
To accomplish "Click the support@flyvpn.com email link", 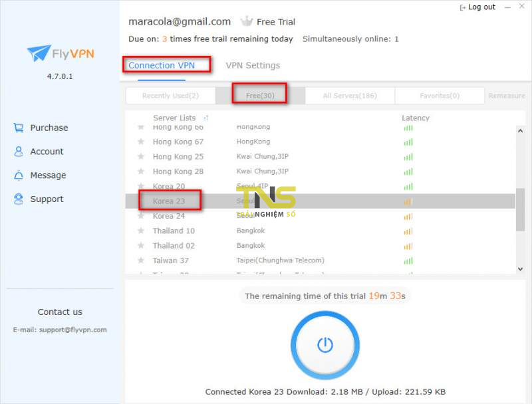I will pyautogui.click(x=73, y=330).
